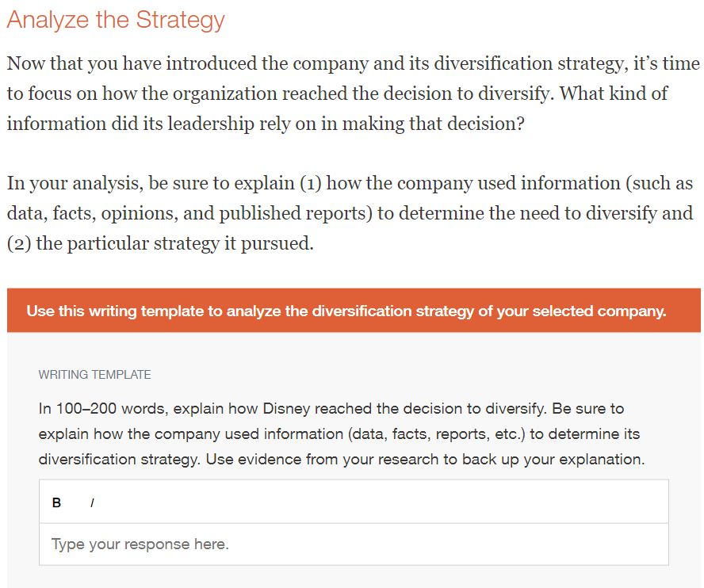
Task: Toggle bold formatting in the editor
Action: 56,502
